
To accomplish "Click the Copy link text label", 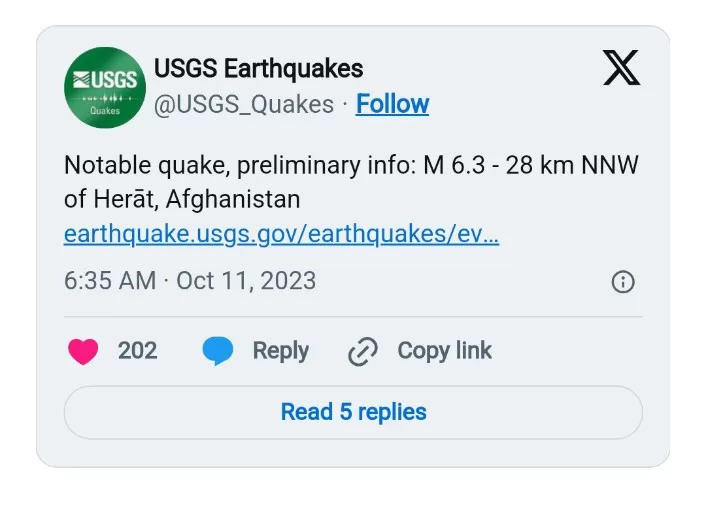I will [x=444, y=351].
